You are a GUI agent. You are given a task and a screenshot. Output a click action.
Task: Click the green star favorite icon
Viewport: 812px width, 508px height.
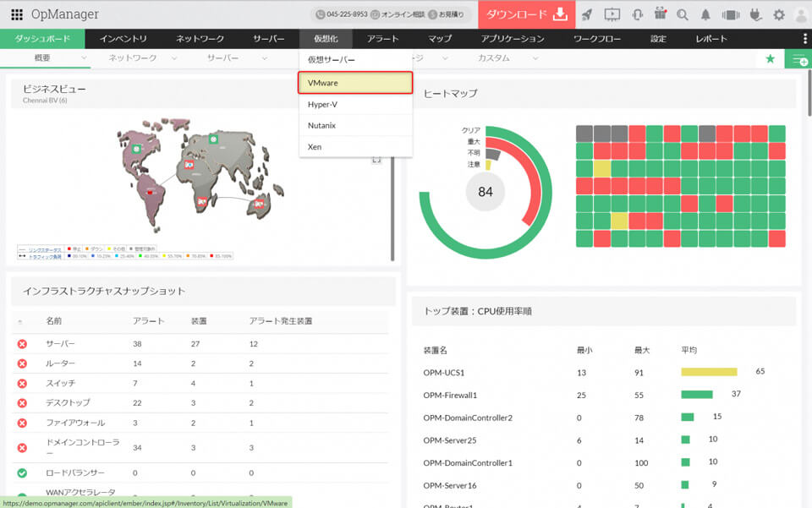pyautogui.click(x=770, y=58)
